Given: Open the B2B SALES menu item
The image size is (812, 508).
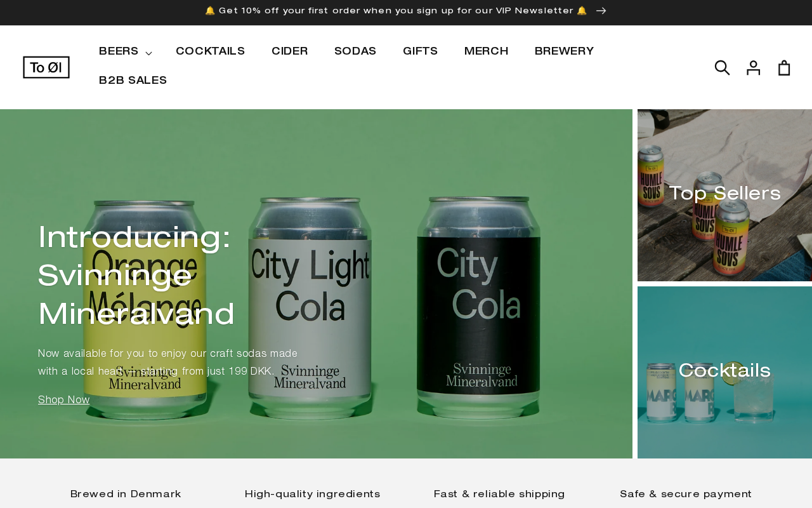Looking at the screenshot, I should pos(133,81).
